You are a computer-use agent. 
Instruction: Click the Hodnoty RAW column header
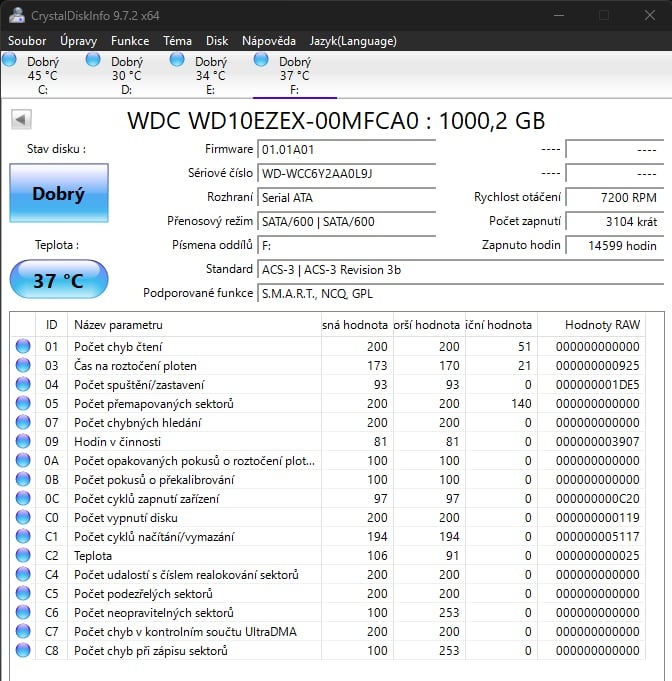click(x=591, y=325)
